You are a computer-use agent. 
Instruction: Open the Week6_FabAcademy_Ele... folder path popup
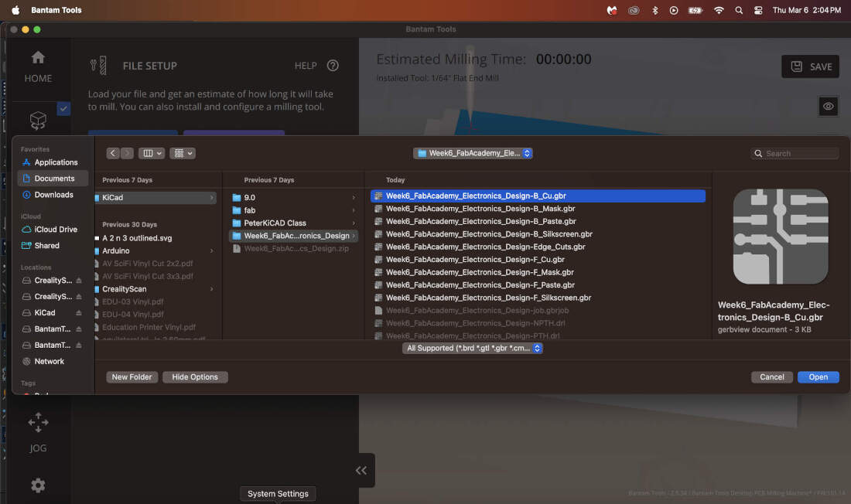473,154
